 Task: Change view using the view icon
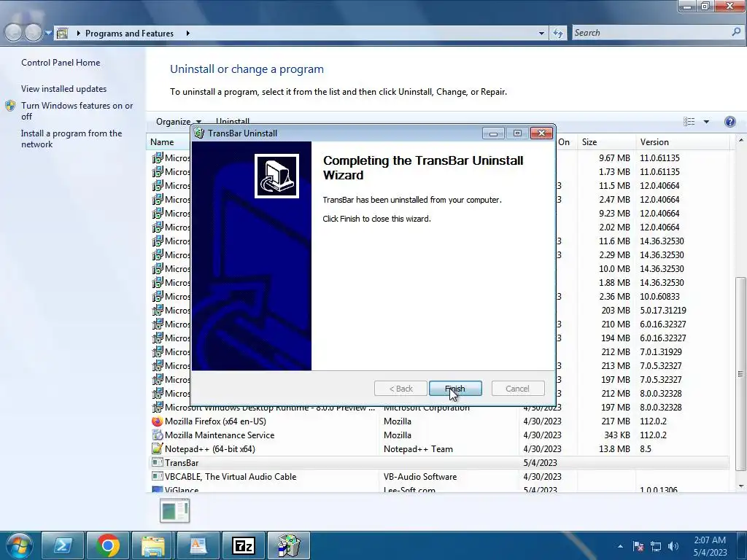click(689, 122)
